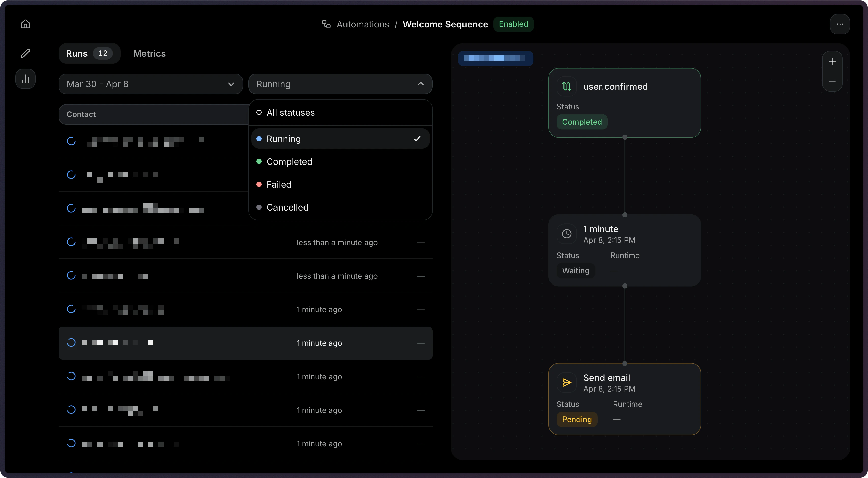
Task: Click the home icon in the top left
Action: (25, 24)
